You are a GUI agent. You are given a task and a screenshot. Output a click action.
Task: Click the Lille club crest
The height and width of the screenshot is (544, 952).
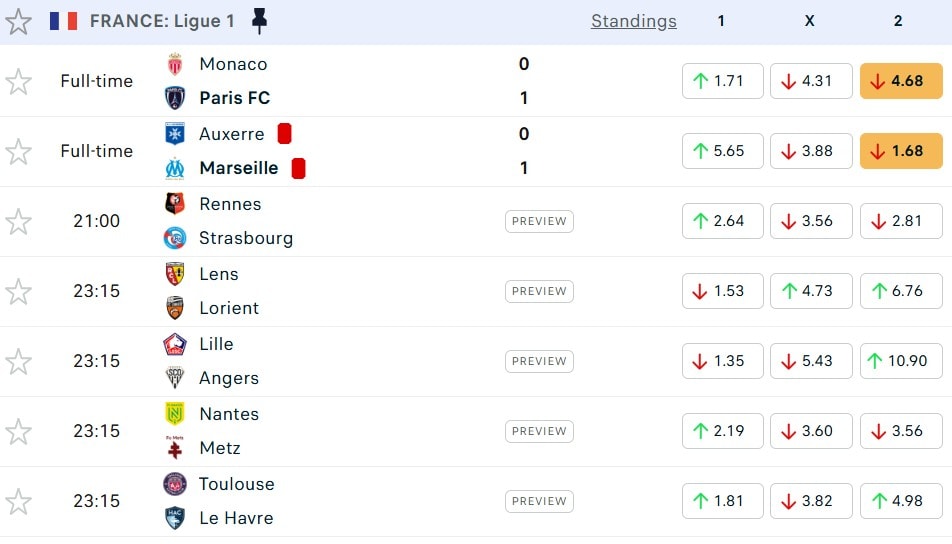175,344
